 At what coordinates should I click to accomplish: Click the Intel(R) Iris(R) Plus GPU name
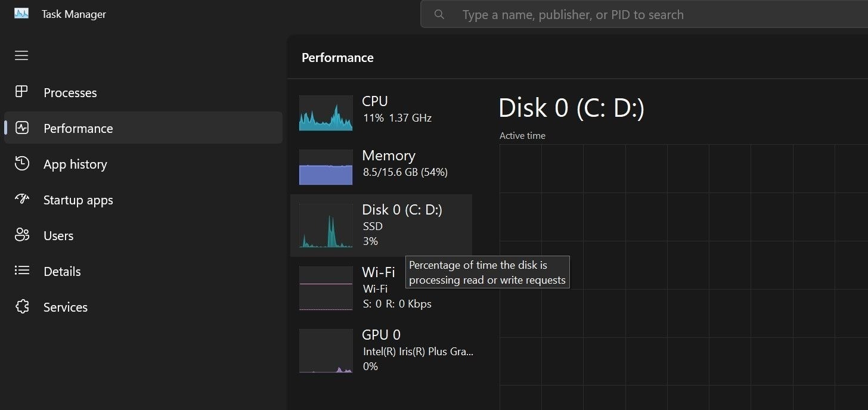pyautogui.click(x=418, y=352)
